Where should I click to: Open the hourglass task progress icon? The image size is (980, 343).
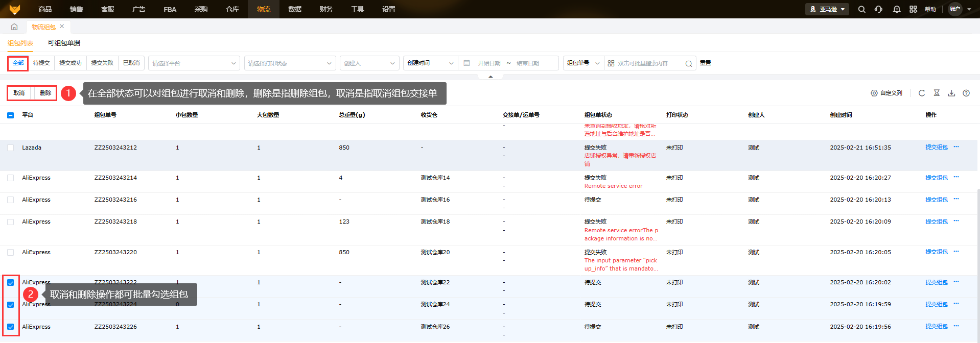pos(937,93)
